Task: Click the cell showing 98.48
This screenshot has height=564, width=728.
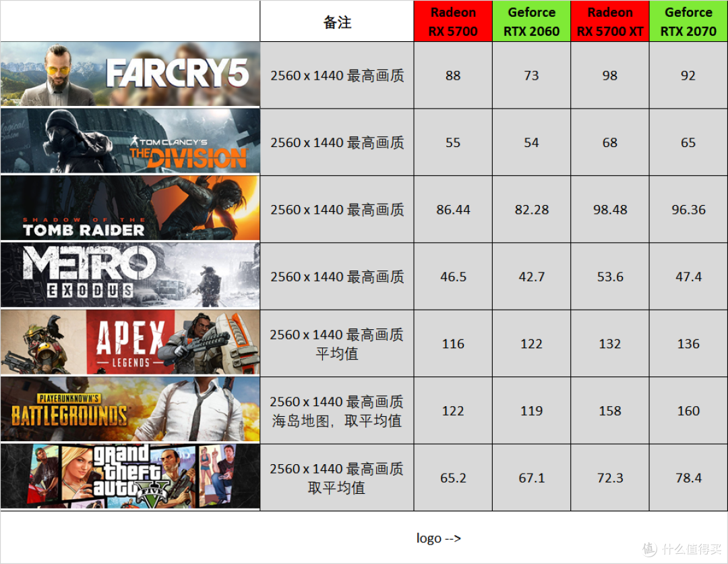Action: [610, 209]
